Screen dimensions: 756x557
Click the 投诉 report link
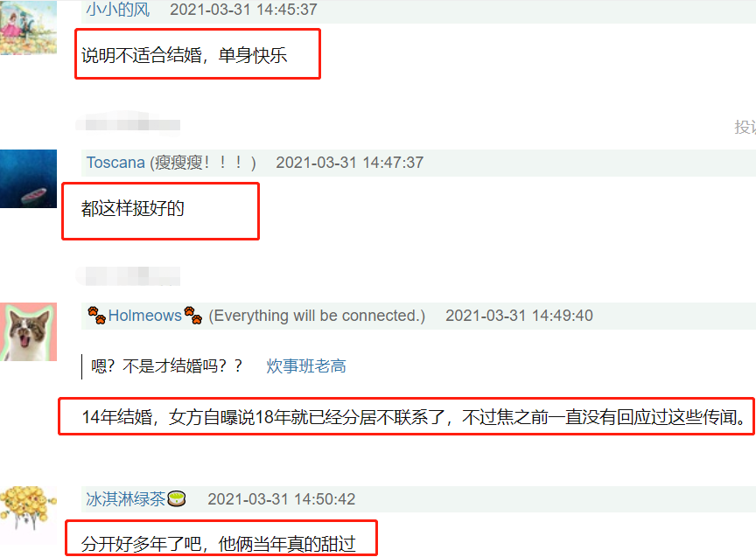point(745,127)
